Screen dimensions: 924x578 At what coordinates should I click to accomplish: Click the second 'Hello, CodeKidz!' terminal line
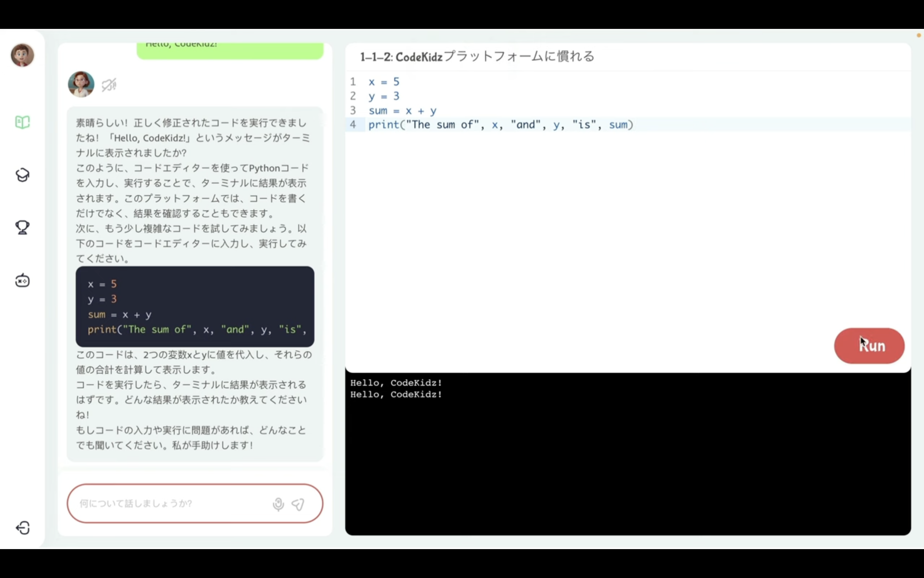point(396,395)
